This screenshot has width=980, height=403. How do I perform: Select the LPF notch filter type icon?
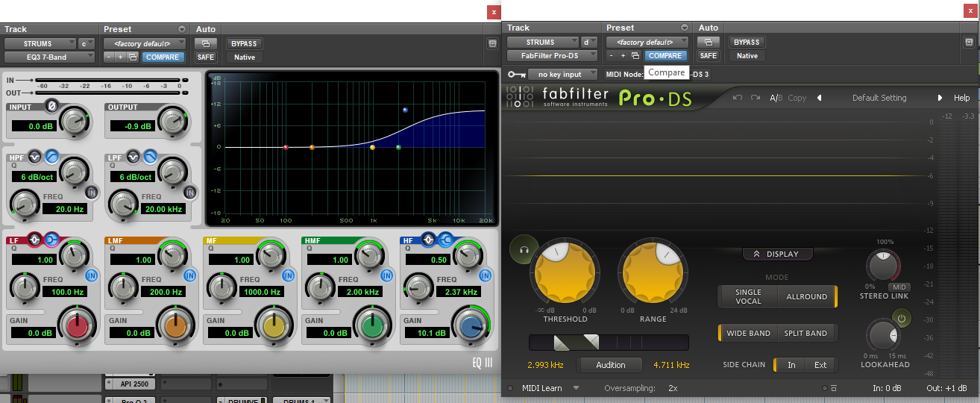[x=134, y=157]
